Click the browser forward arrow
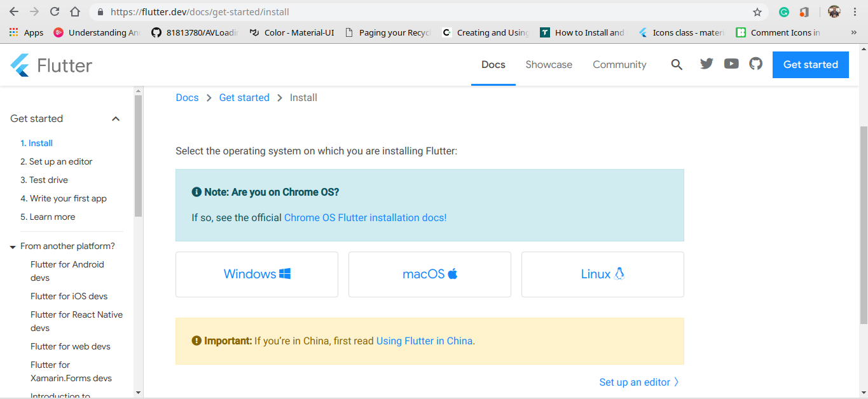 point(34,11)
